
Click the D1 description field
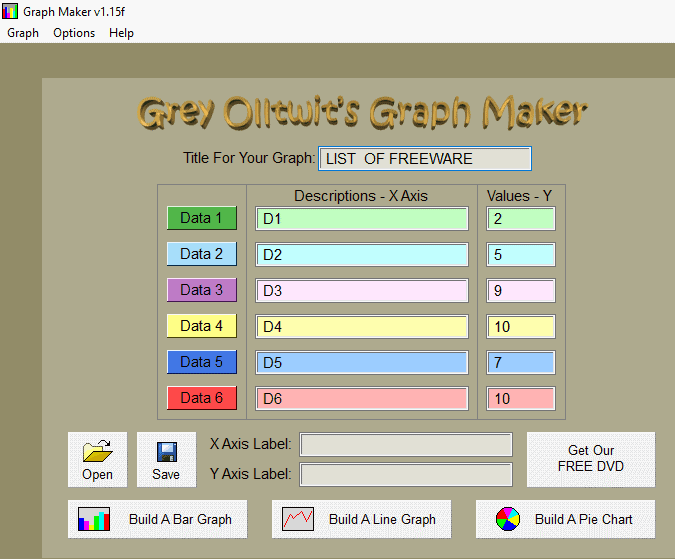[362, 219]
